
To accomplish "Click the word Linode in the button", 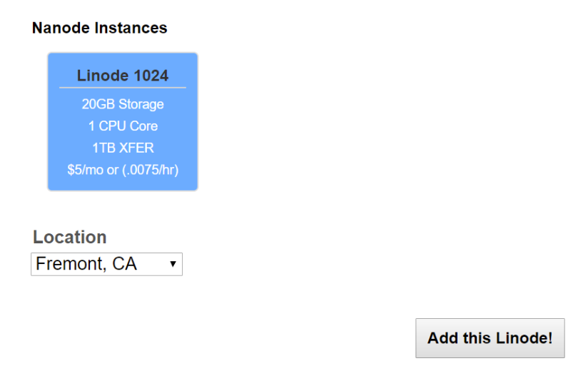I will pos(505,338).
